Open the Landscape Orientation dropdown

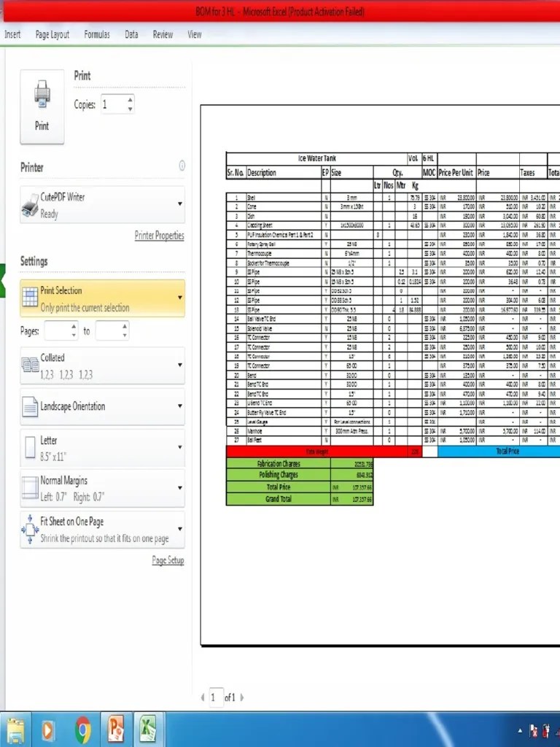pyautogui.click(x=102, y=406)
